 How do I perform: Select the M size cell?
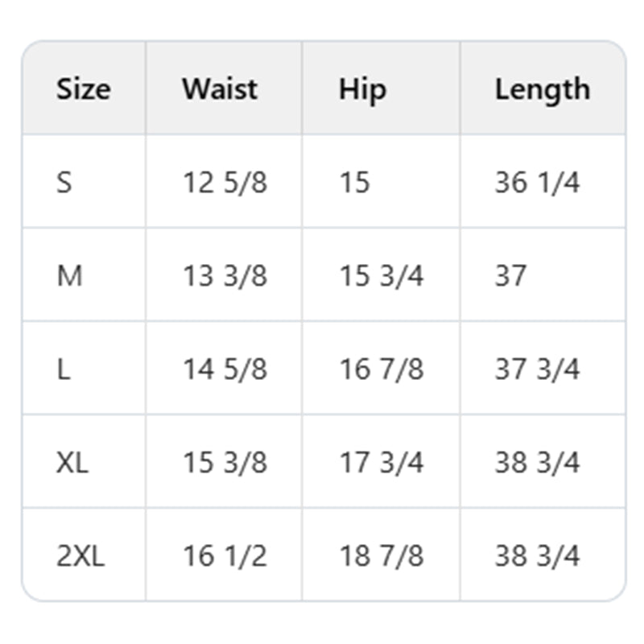pyautogui.click(x=69, y=276)
